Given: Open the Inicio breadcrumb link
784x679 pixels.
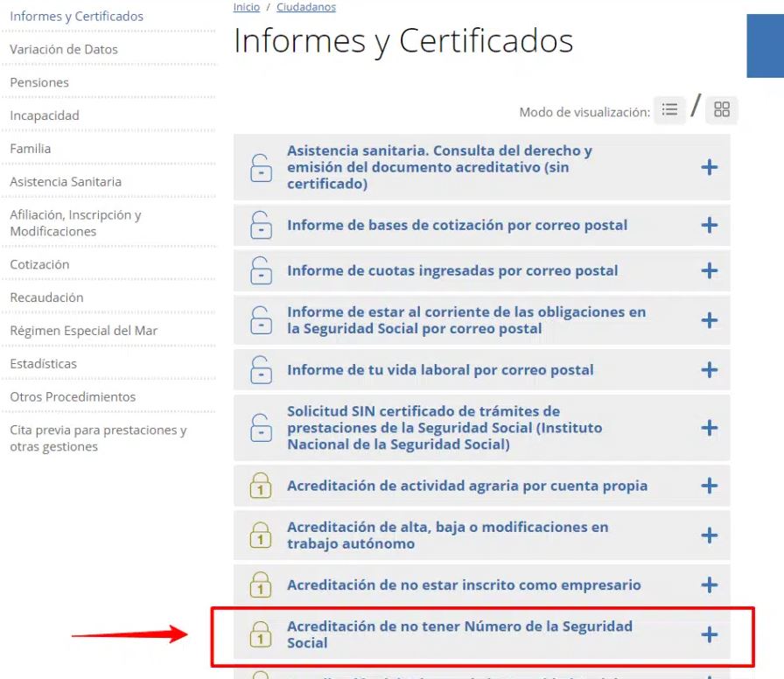Looking at the screenshot, I should coord(246,7).
